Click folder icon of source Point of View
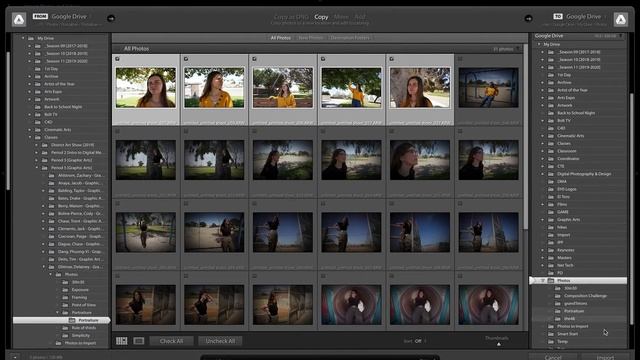 [65, 305]
